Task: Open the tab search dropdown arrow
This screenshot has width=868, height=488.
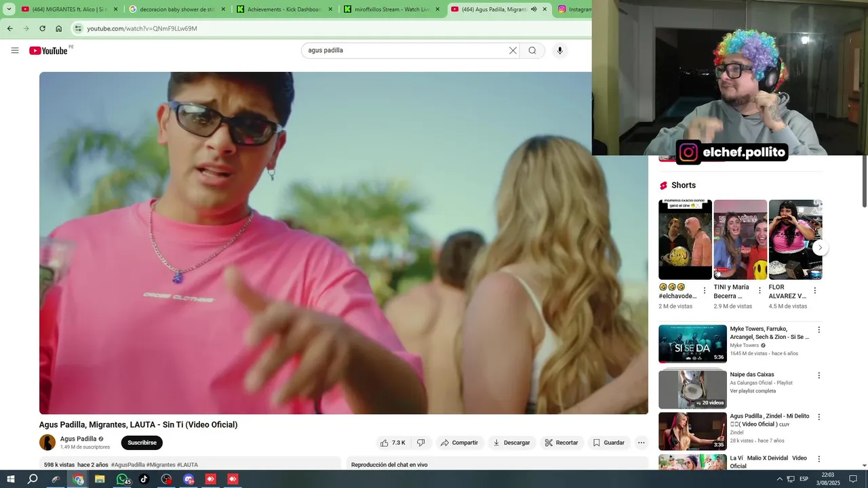Action: tap(9, 9)
